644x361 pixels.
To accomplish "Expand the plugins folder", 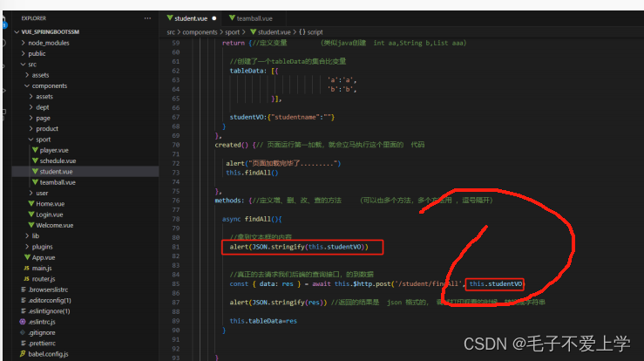I will click(x=43, y=247).
